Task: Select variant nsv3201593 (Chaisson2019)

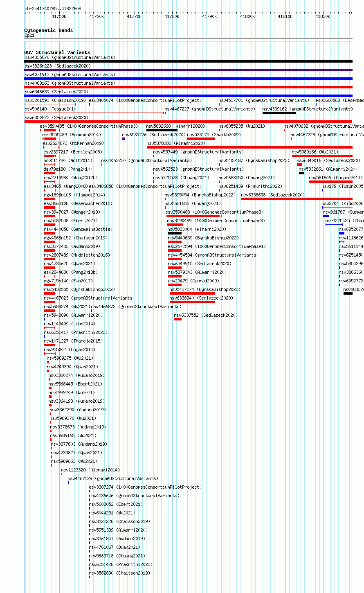Action: tap(55, 100)
